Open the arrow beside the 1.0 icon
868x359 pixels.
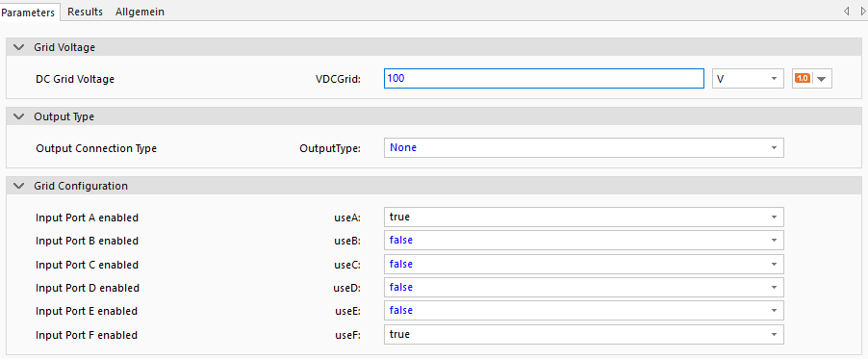click(822, 79)
